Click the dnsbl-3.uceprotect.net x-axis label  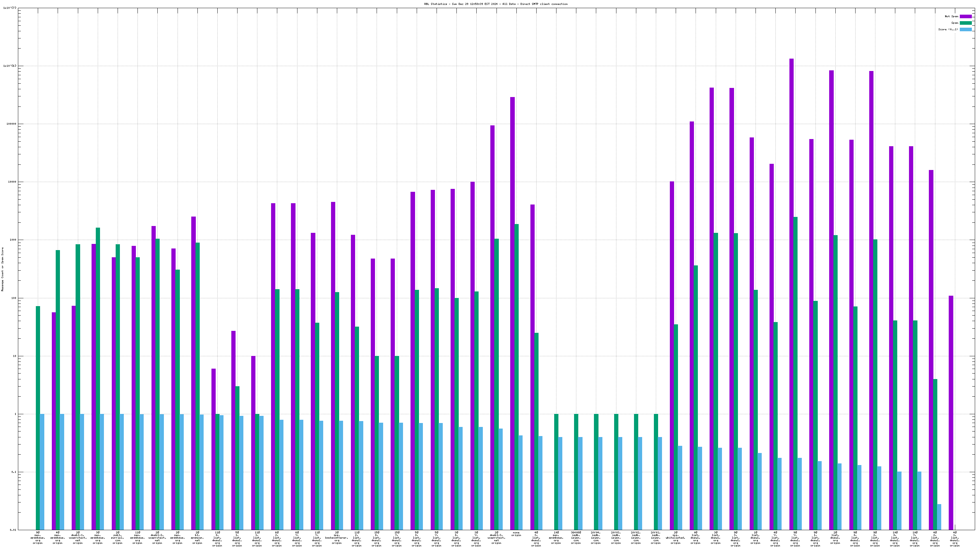tap(496, 538)
